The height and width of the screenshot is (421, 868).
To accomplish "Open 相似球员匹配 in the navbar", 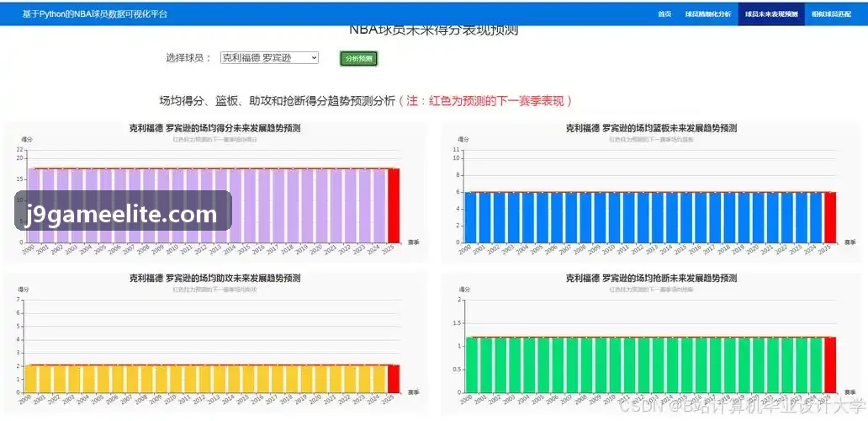I will pyautogui.click(x=831, y=14).
